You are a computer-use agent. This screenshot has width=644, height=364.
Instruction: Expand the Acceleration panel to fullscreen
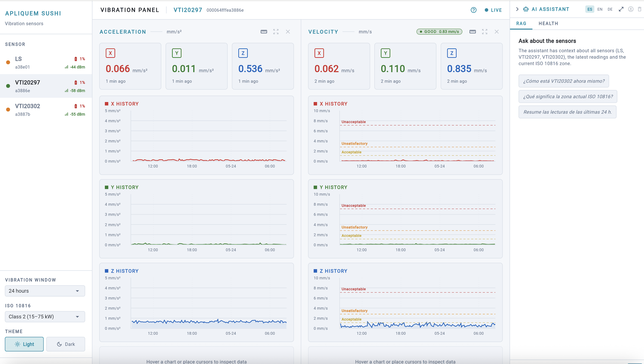276,32
